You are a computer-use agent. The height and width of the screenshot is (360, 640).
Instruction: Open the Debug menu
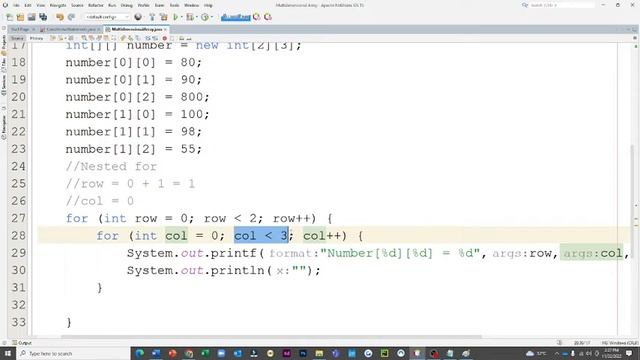127,5
